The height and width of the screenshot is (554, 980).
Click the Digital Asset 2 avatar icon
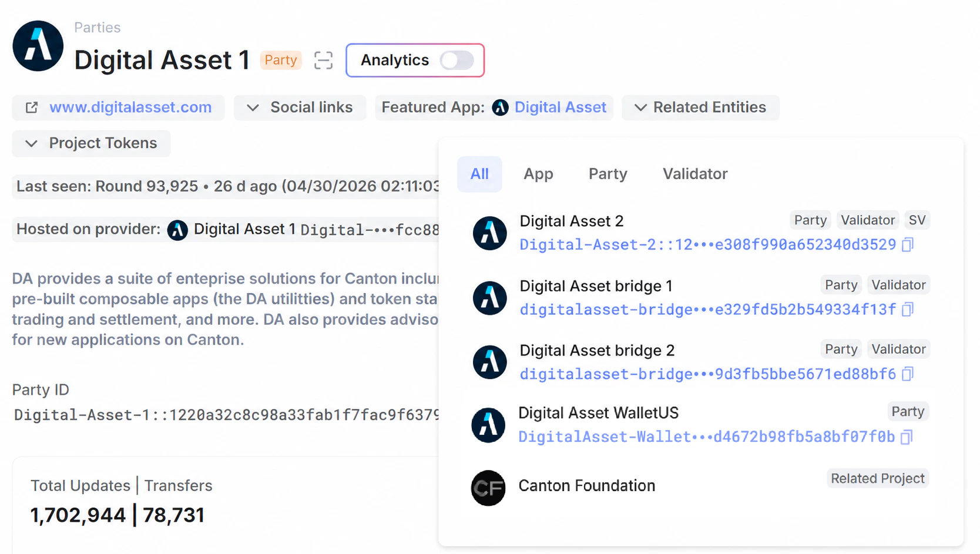pos(489,233)
